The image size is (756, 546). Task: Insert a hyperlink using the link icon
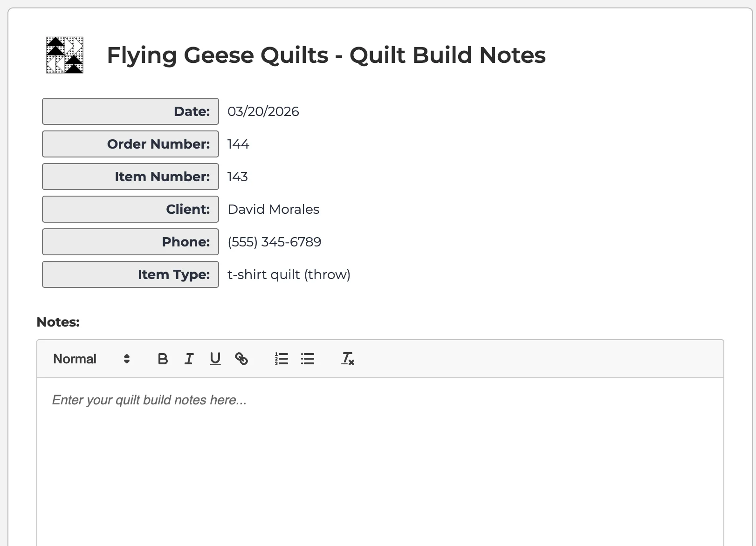click(x=242, y=359)
